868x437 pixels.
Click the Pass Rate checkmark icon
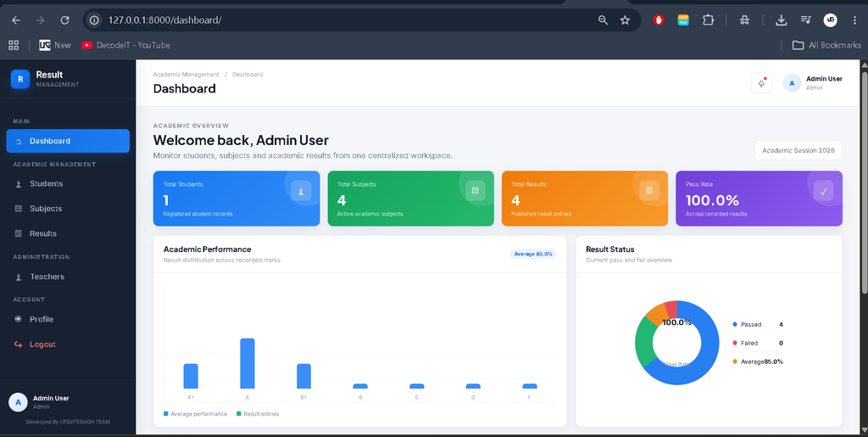pyautogui.click(x=823, y=191)
